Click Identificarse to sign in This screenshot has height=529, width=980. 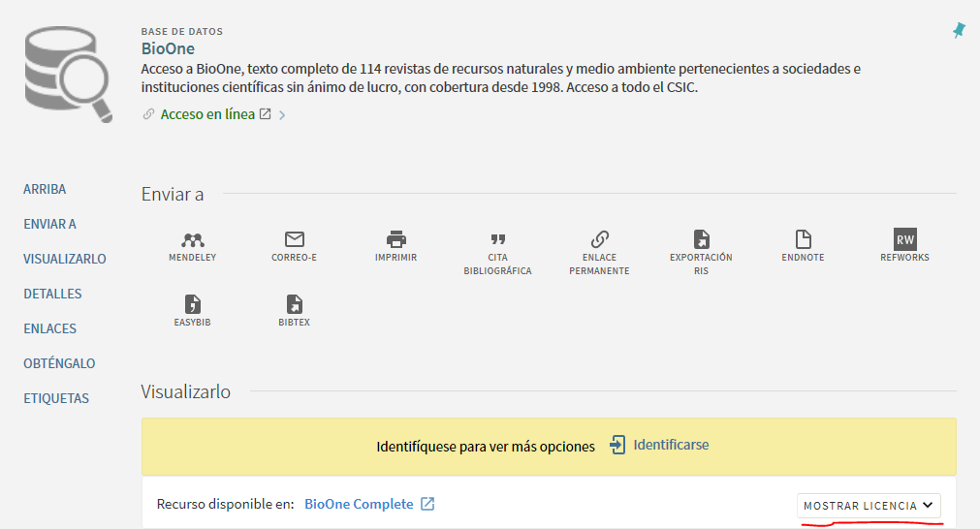pyautogui.click(x=671, y=445)
